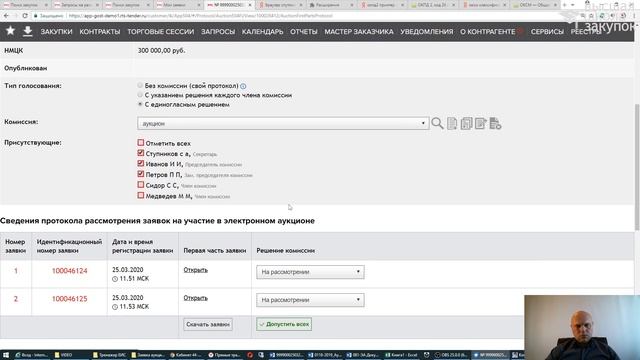Open Windows Start button
Screen dimensions: 640x360
6,355
